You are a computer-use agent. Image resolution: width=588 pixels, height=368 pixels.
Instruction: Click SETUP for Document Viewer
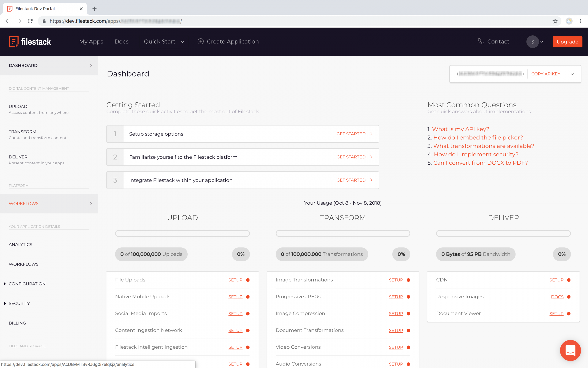(x=556, y=313)
